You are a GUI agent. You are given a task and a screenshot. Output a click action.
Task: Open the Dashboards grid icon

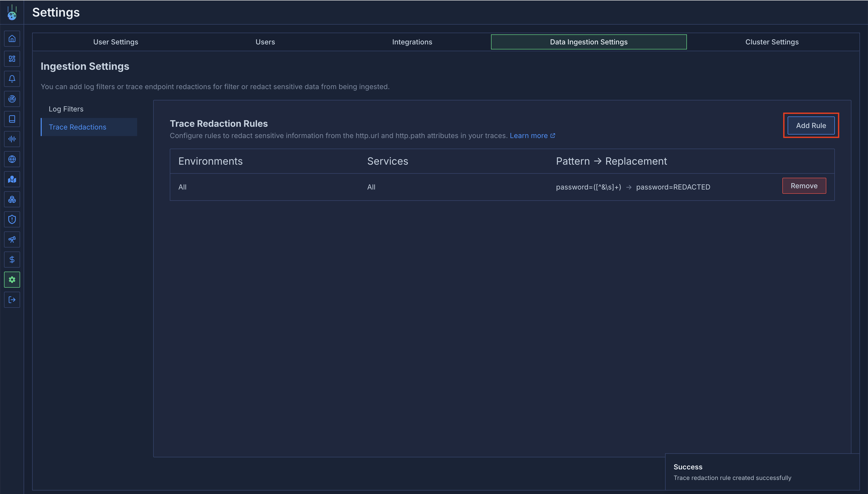12,59
